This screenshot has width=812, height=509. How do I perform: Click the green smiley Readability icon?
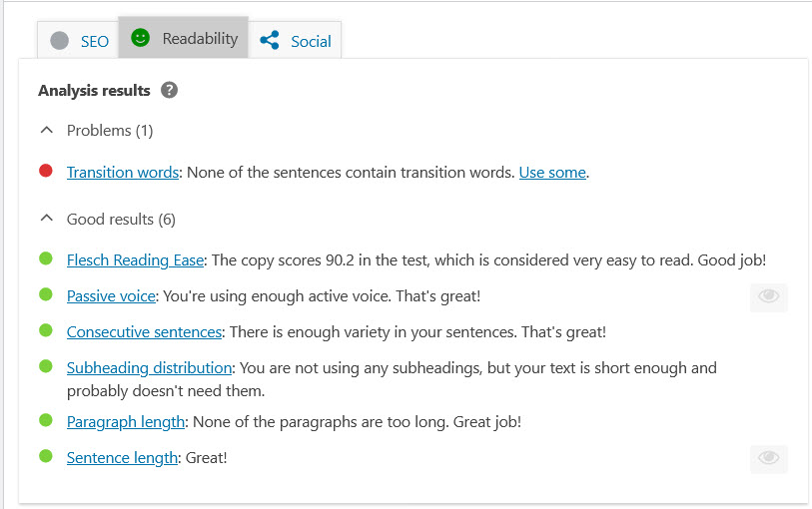pyautogui.click(x=140, y=39)
